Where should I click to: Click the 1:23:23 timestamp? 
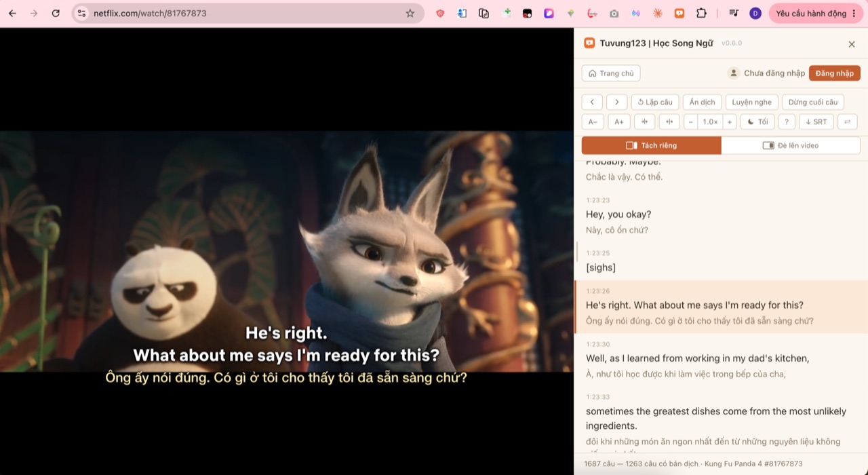click(x=598, y=200)
